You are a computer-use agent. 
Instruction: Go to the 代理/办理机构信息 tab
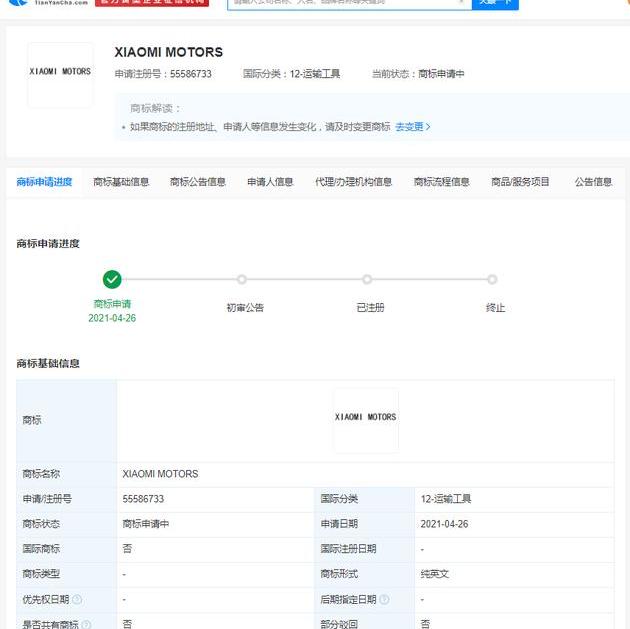tap(353, 182)
